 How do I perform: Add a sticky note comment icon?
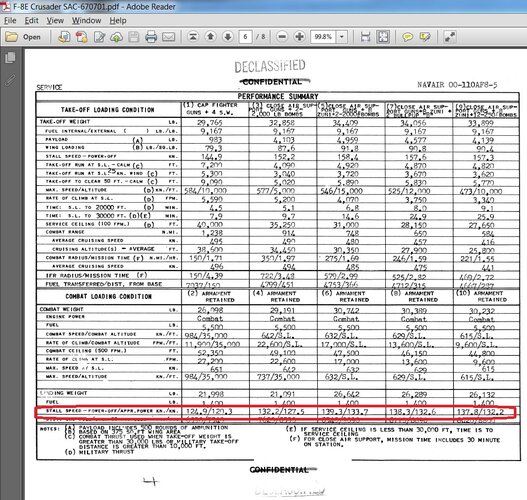click(x=408, y=37)
